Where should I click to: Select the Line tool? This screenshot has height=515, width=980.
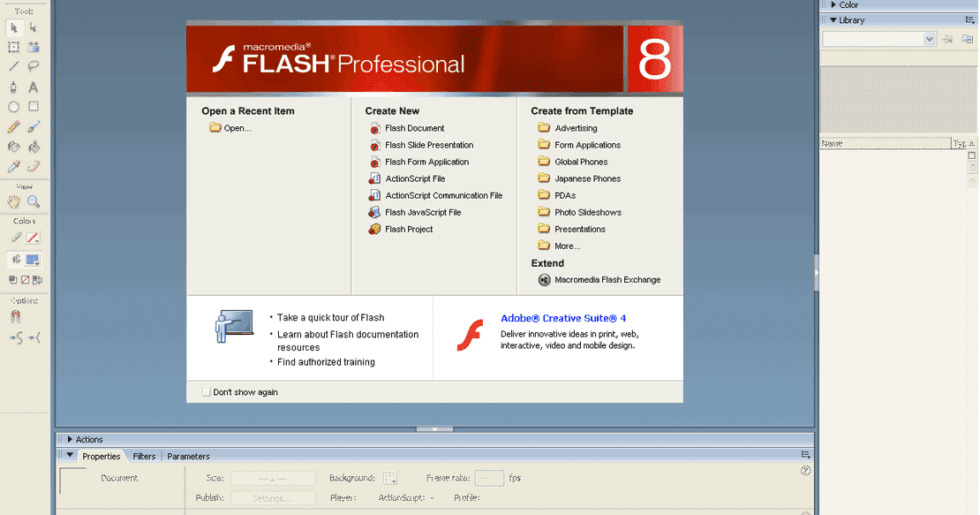[x=14, y=66]
